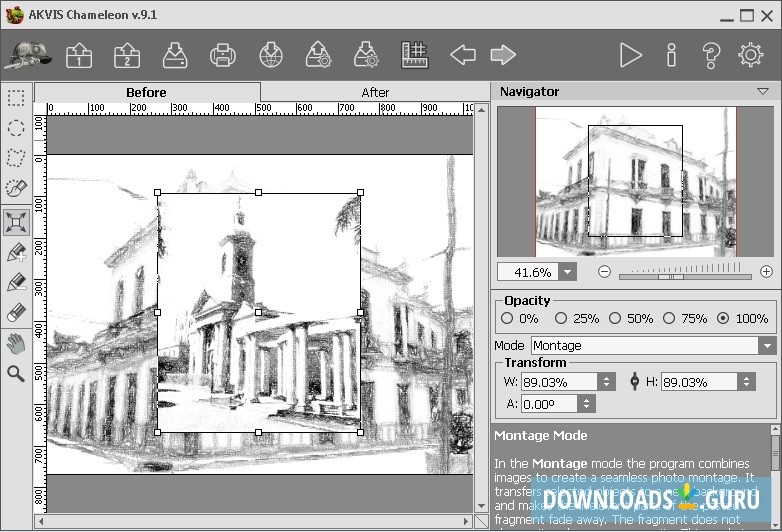782x532 pixels.
Task: Expand the zoom percentage dropdown
Action: tap(567, 272)
